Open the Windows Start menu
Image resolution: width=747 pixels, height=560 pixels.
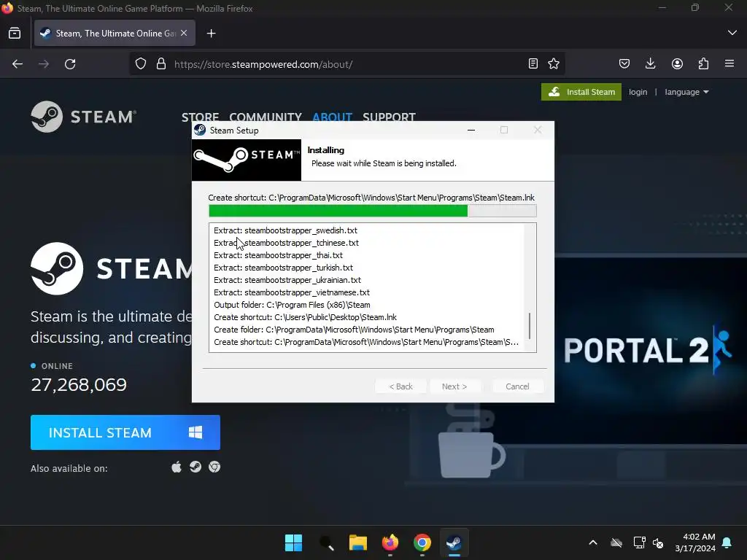(x=293, y=542)
